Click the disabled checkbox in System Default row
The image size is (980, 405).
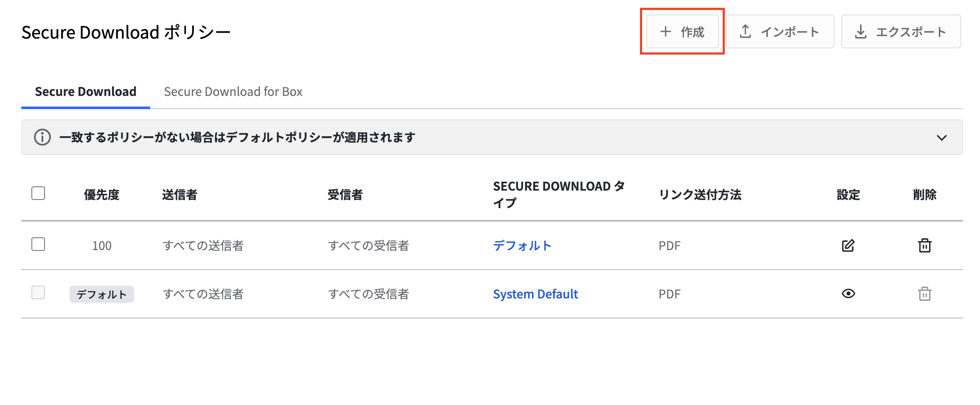[x=38, y=292]
